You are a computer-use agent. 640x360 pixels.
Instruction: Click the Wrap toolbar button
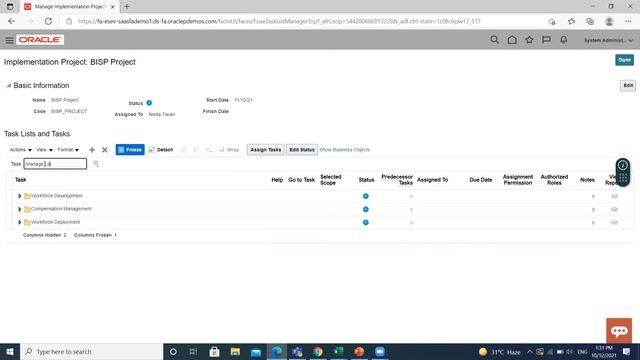(229, 150)
